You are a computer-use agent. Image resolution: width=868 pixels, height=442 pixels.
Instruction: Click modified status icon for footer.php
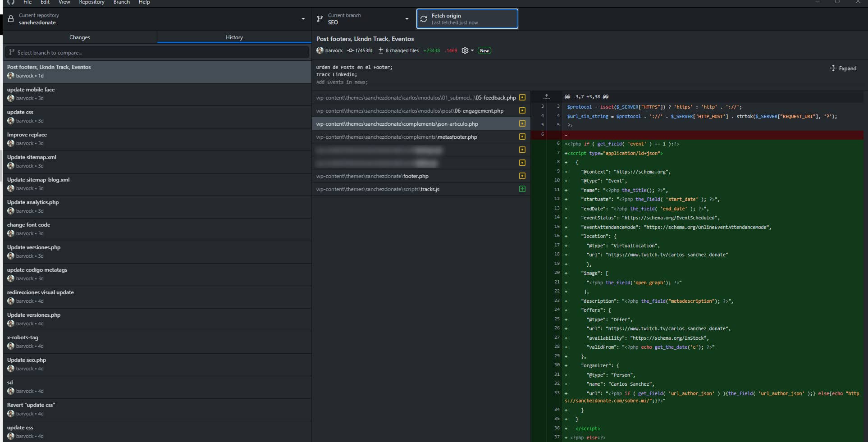[x=522, y=176]
